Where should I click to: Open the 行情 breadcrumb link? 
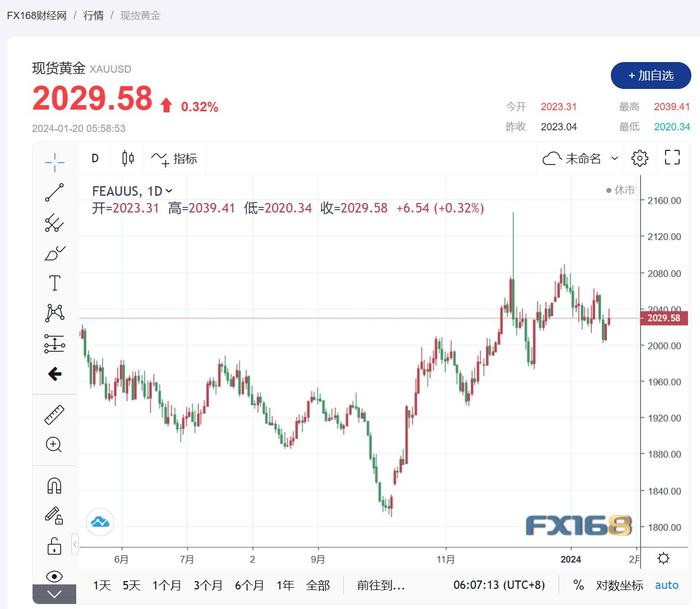93,16
